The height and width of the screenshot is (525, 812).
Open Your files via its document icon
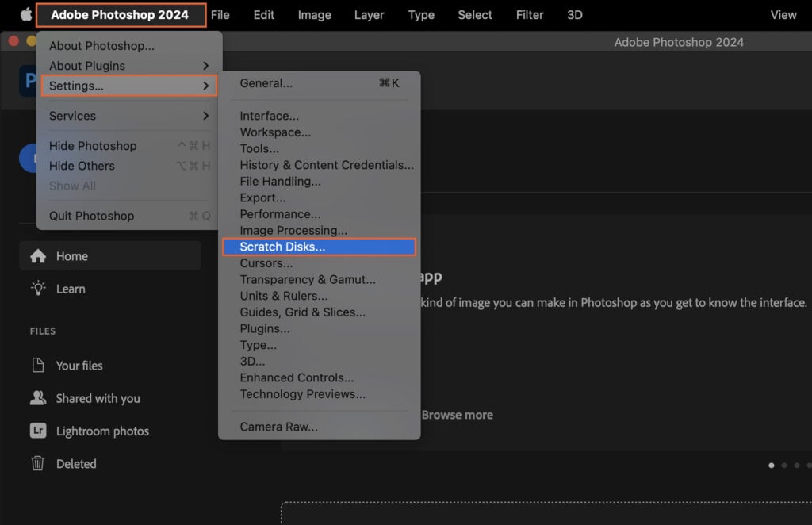[x=37, y=366]
